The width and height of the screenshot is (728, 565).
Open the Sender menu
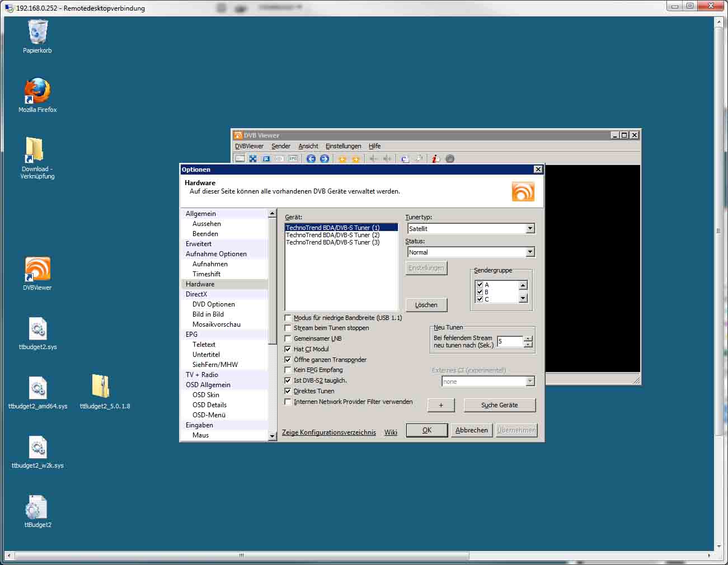pyautogui.click(x=280, y=146)
